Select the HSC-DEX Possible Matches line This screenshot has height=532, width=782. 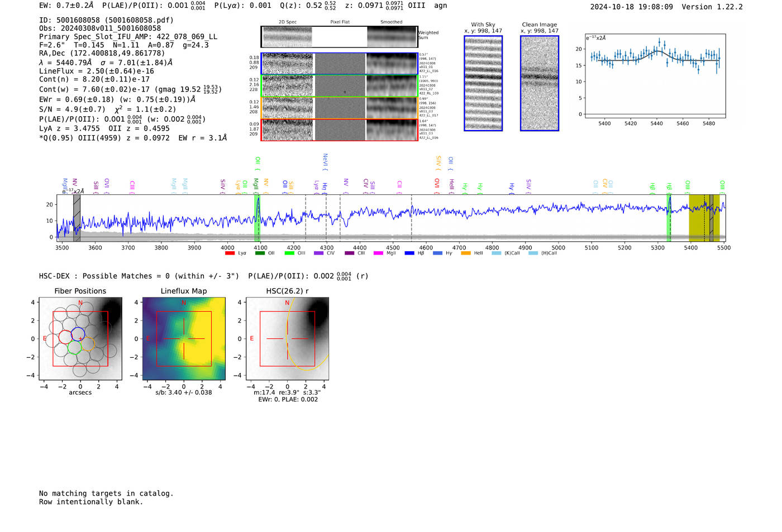(204, 276)
